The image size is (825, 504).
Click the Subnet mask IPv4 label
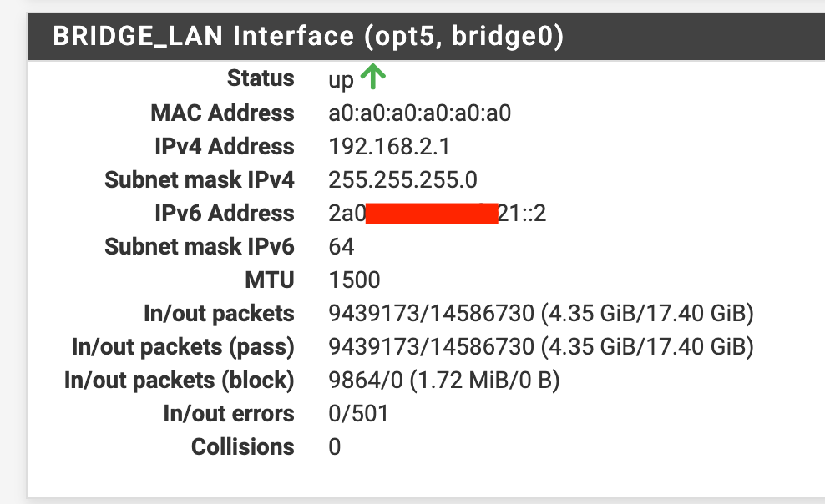200,179
